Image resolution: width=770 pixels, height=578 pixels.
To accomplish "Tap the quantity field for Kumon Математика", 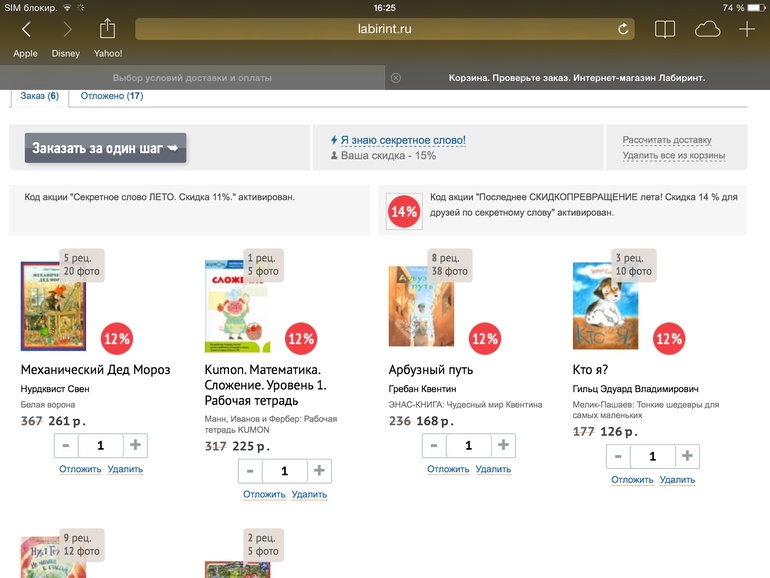I will [x=285, y=471].
